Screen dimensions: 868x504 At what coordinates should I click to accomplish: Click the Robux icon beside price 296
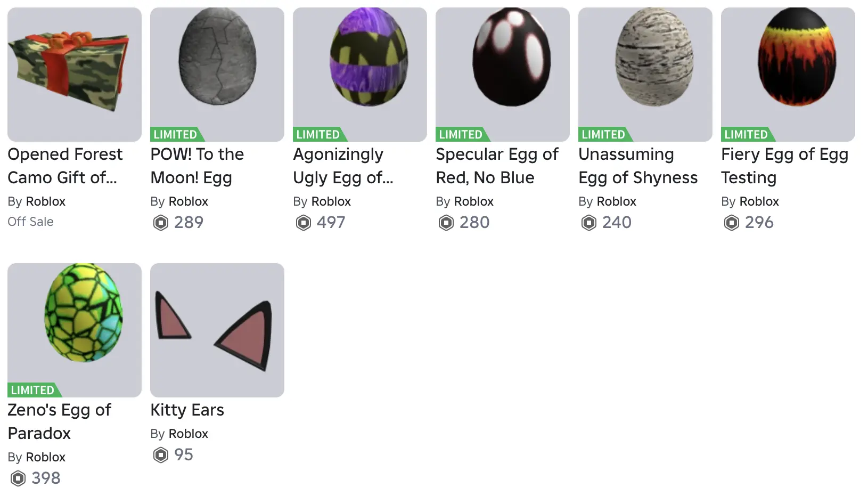[731, 222]
